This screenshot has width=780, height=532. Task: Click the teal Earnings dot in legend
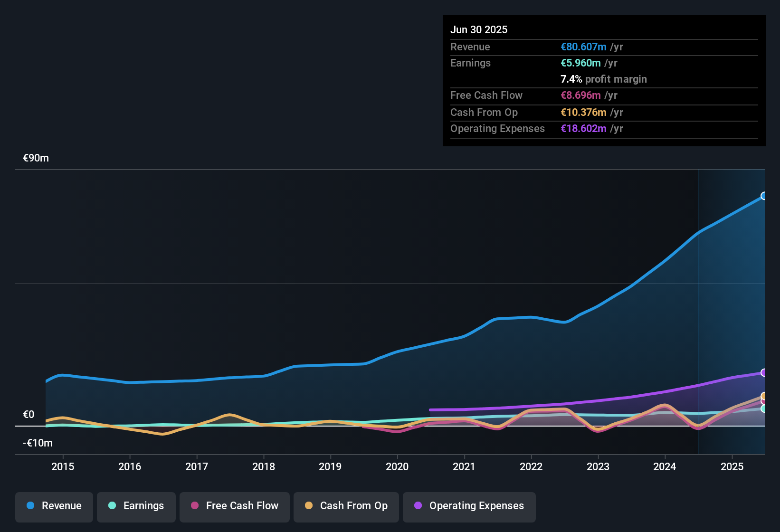[112, 506]
